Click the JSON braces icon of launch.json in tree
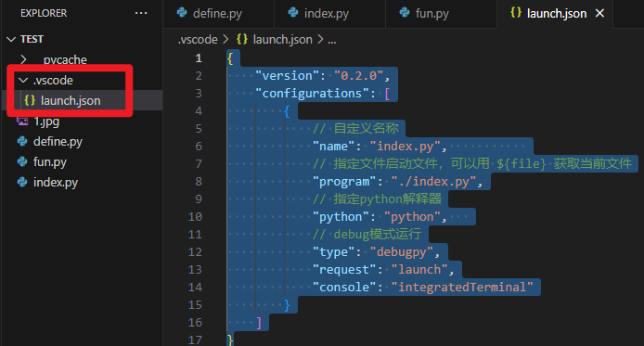644x346 pixels. (30, 100)
